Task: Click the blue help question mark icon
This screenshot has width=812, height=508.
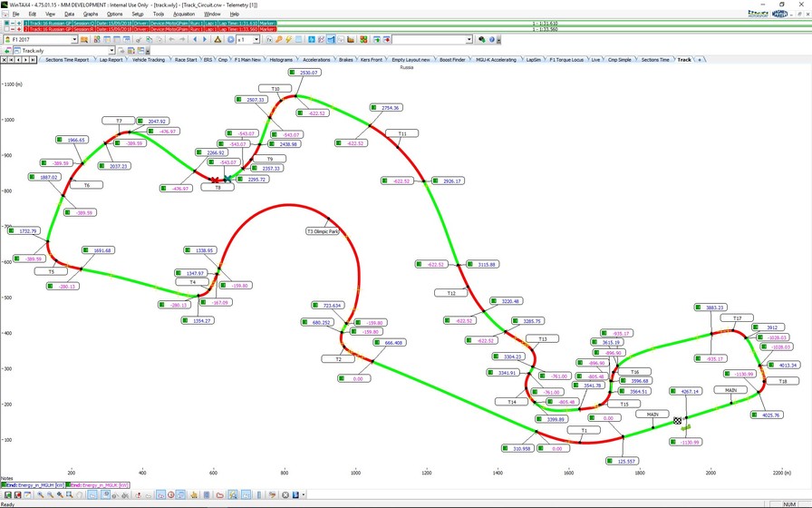Action: click(491, 39)
